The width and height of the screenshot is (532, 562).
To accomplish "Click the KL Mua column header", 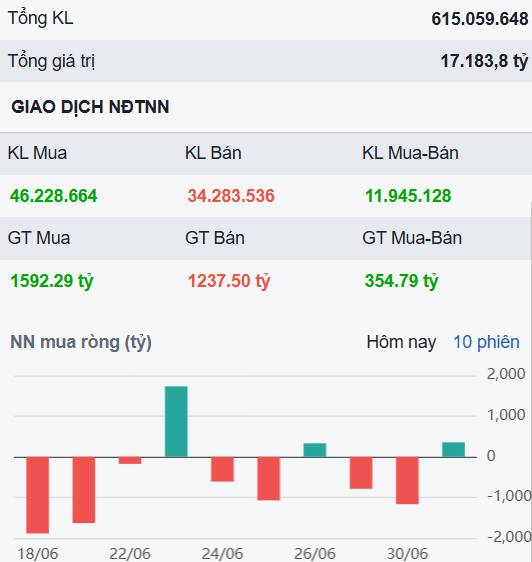I will (x=37, y=153).
